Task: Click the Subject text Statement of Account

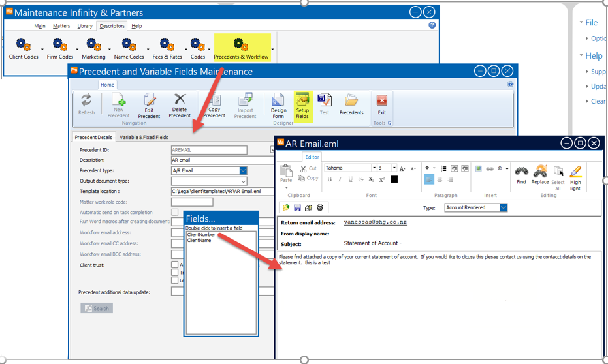Action: click(372, 243)
